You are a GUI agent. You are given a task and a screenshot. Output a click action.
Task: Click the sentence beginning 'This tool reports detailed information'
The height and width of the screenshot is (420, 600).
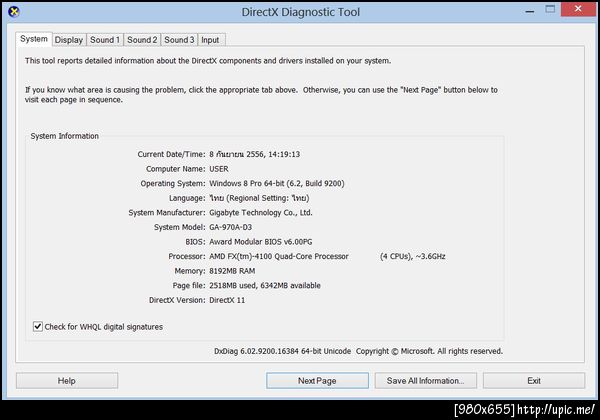click(x=208, y=61)
